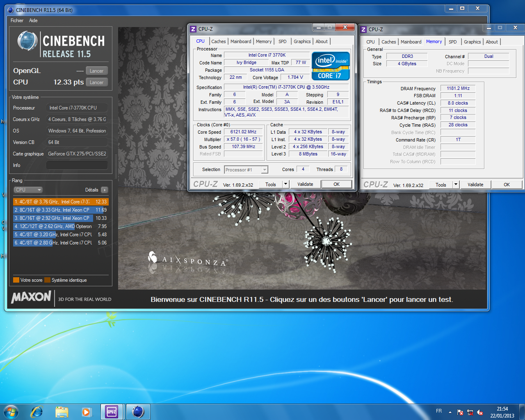Screen dimensions: 525x420
Task: Open About tab in left CPU-Z window
Action: (322, 41)
